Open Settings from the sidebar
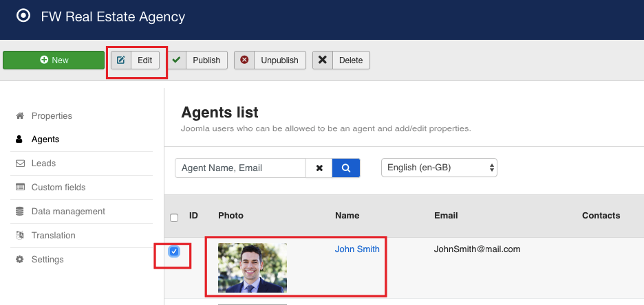644x305 pixels. click(47, 260)
